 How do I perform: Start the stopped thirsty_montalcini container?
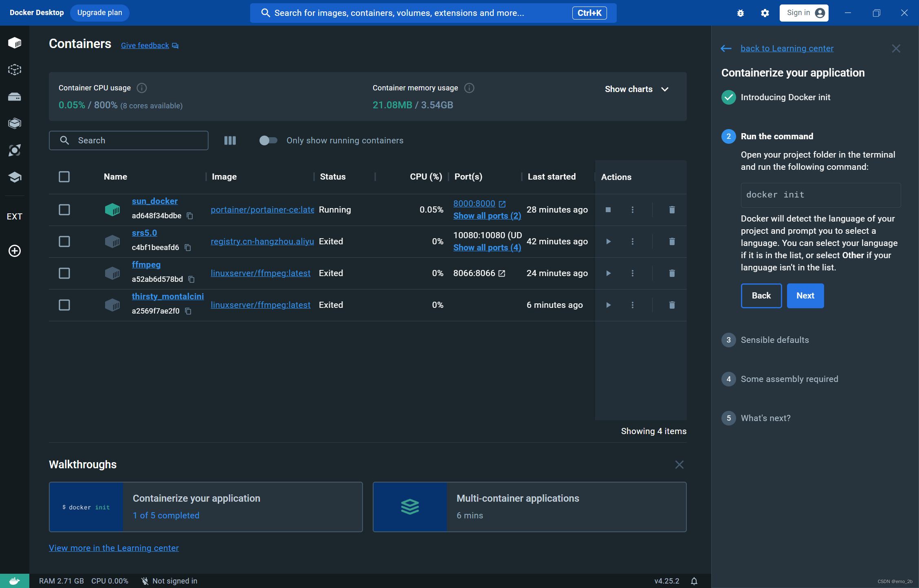[x=608, y=305]
